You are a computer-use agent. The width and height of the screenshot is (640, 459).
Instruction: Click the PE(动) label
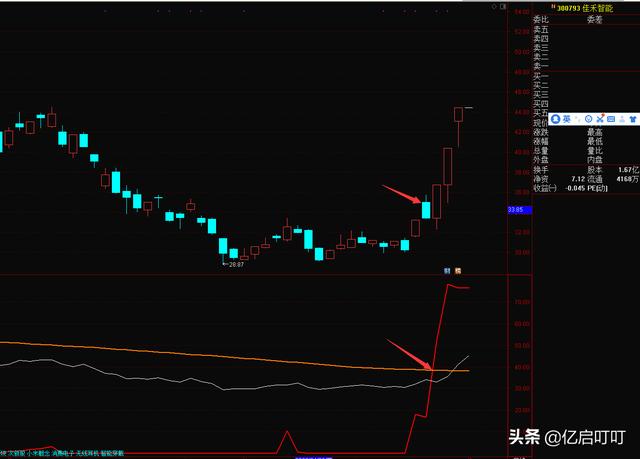click(596, 188)
